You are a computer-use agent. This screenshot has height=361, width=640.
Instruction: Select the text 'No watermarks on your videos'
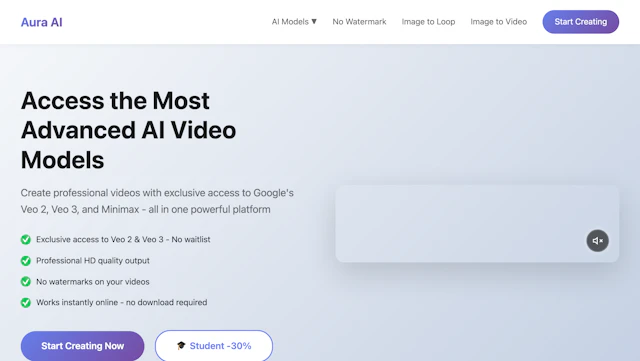point(93,281)
